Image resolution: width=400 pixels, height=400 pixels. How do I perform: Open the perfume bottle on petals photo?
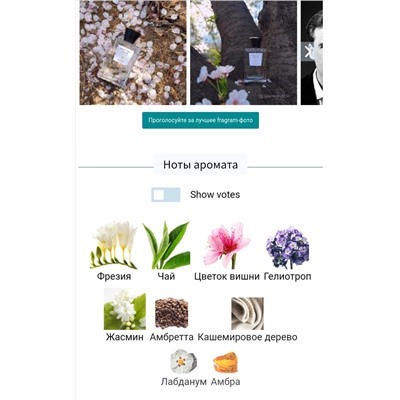[133, 53]
